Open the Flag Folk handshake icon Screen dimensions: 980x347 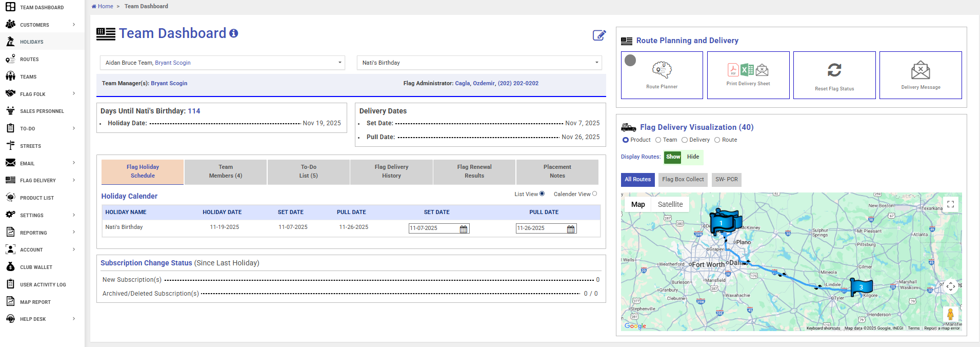(10, 93)
